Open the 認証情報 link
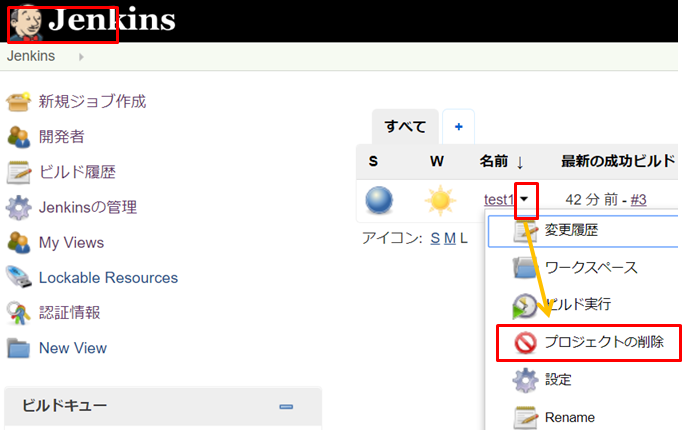This screenshot has width=682, height=430. coord(70,312)
